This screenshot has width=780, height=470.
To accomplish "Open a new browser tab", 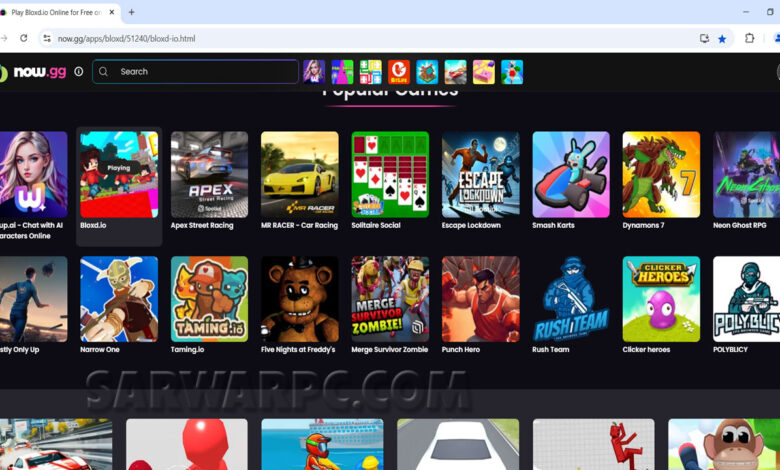I will (131, 12).
